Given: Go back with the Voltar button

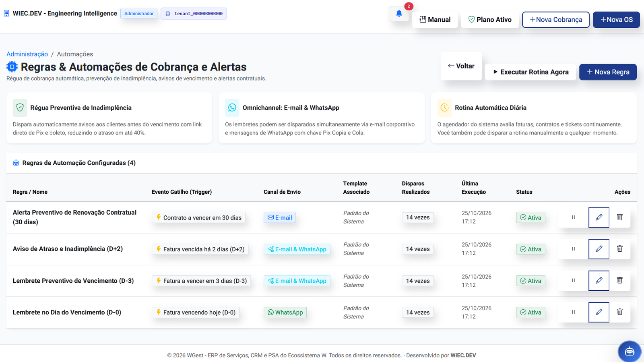Looking at the screenshot, I should tap(461, 66).
